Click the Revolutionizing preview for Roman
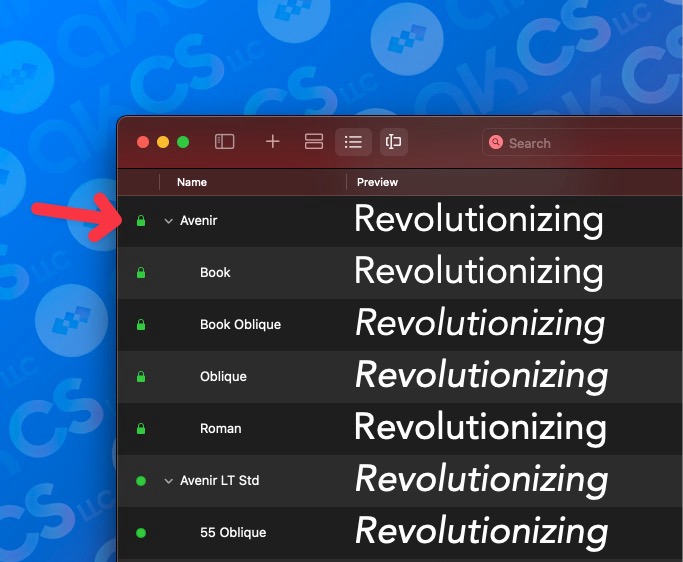Image resolution: width=683 pixels, height=562 pixels. (480, 429)
